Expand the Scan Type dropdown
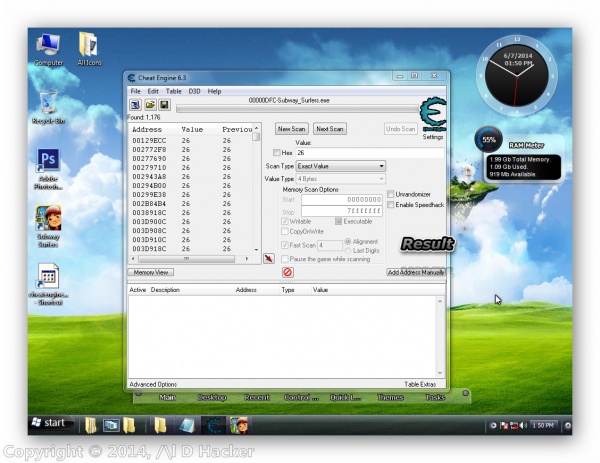The image size is (600, 463). point(340,166)
